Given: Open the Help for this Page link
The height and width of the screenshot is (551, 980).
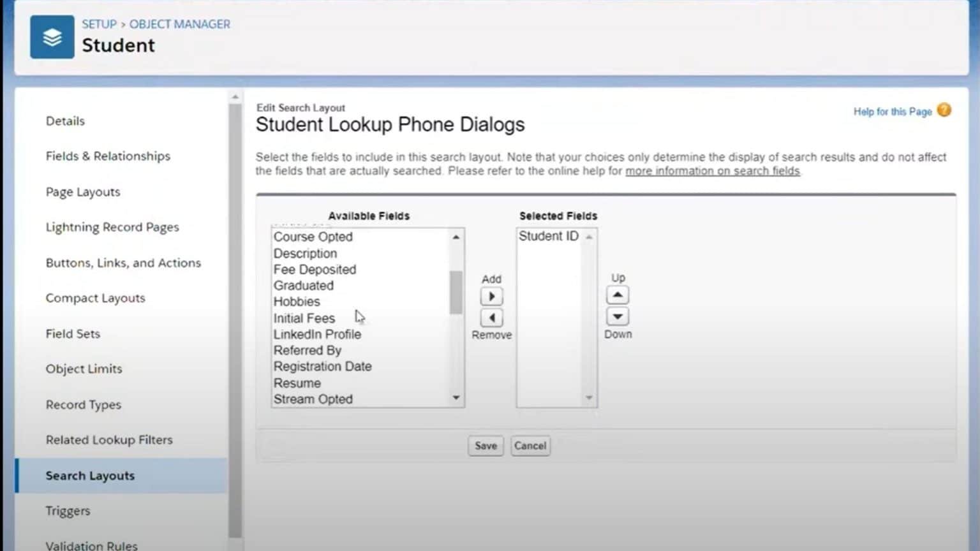Looking at the screenshot, I should click(891, 112).
